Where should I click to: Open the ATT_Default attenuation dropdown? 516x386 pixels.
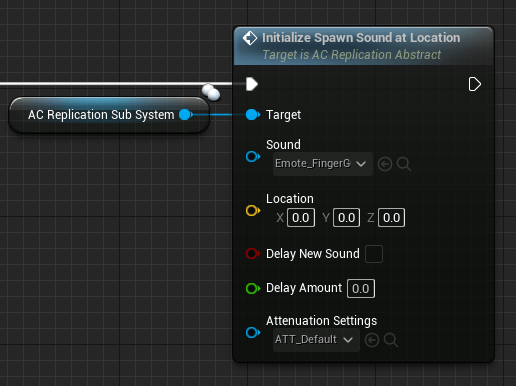pos(316,340)
